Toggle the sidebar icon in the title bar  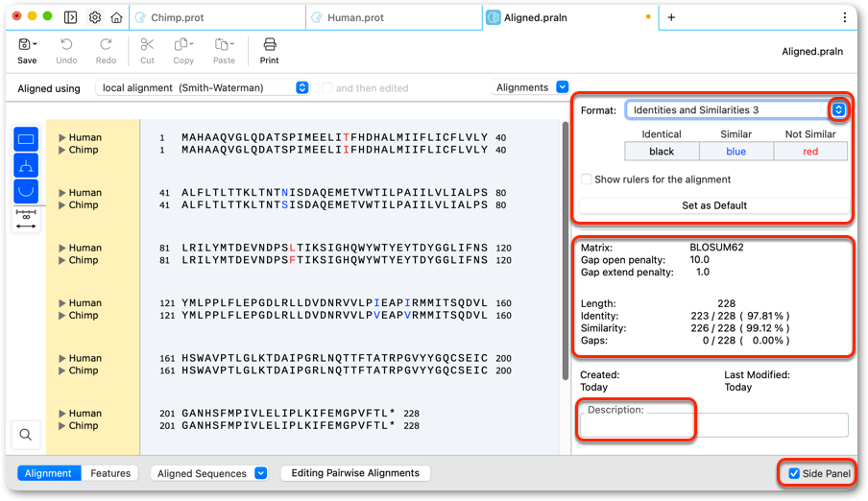[x=70, y=17]
